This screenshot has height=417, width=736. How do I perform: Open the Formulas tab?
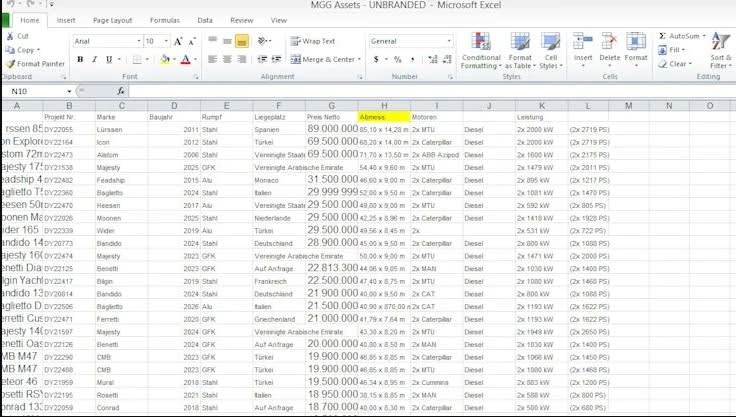click(x=165, y=21)
